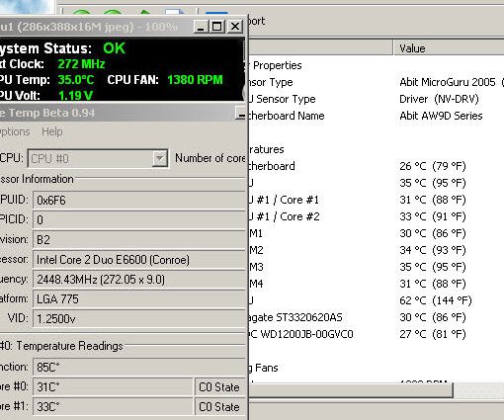Click the C0 State field for Core #1
504x420 pixels.
click(x=220, y=406)
